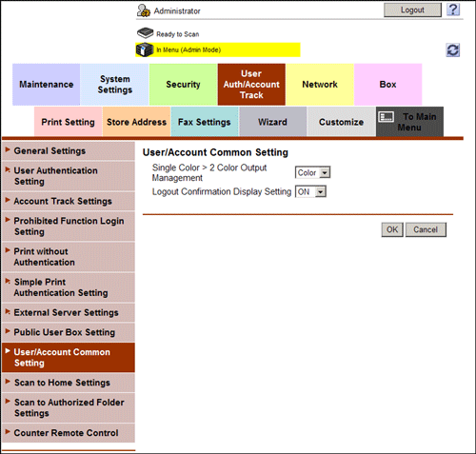Viewport: 476px width, 454px height.
Task: Select Scan to Authorized Folder Settings
Action: [69, 407]
